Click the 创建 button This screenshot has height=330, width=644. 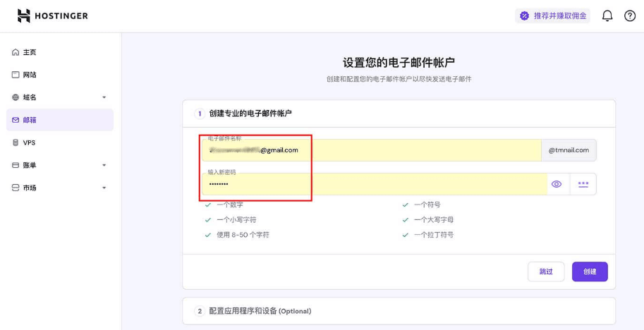tap(590, 271)
